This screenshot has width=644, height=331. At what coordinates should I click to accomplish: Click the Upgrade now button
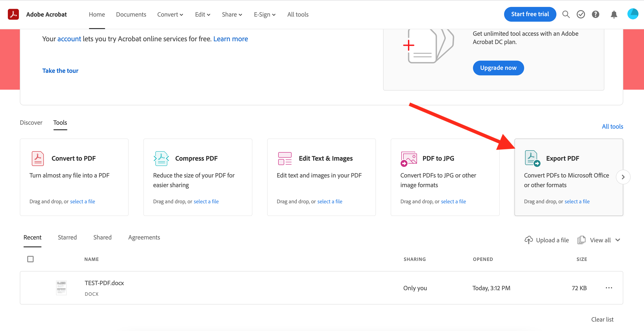coord(498,68)
